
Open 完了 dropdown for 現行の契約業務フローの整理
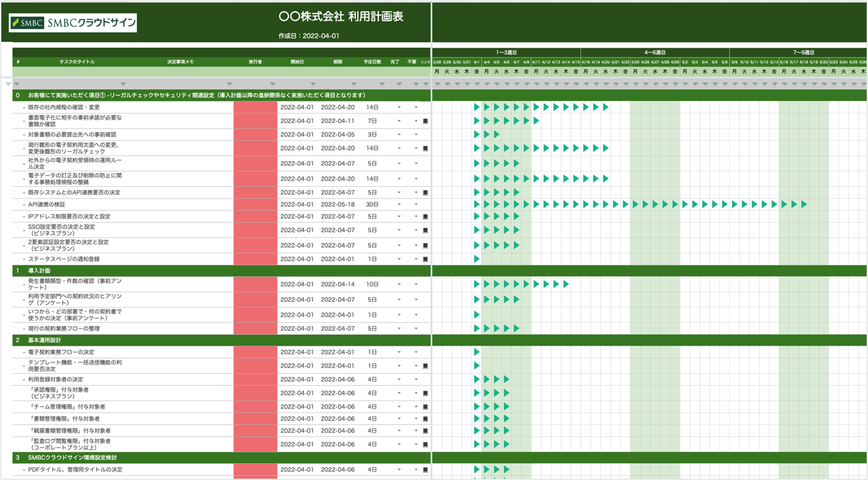coord(399,329)
